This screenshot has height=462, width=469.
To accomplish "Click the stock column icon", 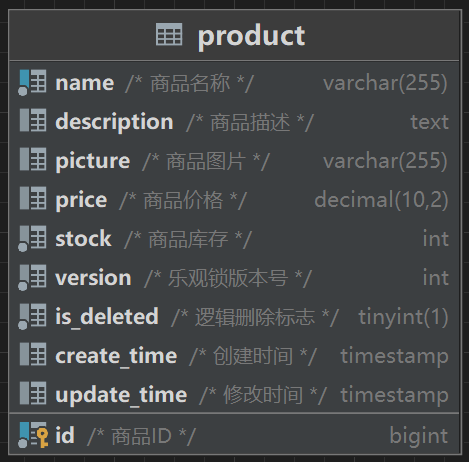I will pyautogui.click(x=32, y=238).
